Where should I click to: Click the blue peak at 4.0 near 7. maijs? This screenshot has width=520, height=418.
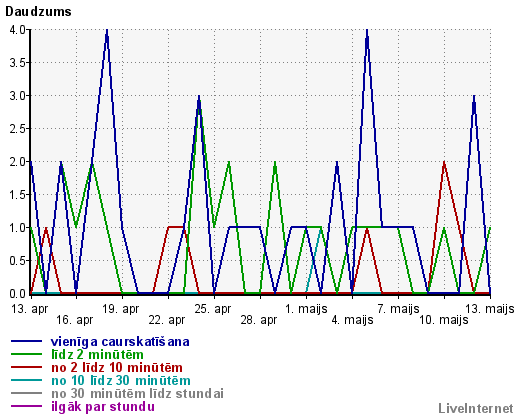tap(367, 31)
